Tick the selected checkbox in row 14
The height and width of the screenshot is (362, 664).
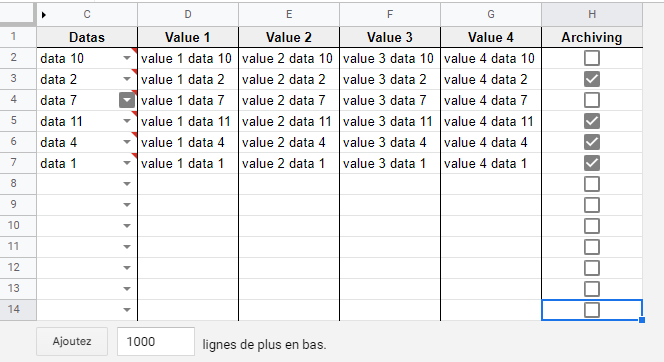pos(592,310)
